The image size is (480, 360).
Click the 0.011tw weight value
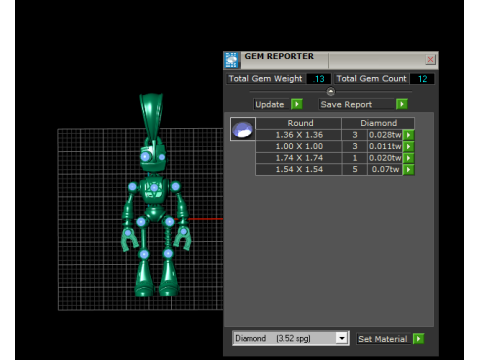click(x=385, y=146)
